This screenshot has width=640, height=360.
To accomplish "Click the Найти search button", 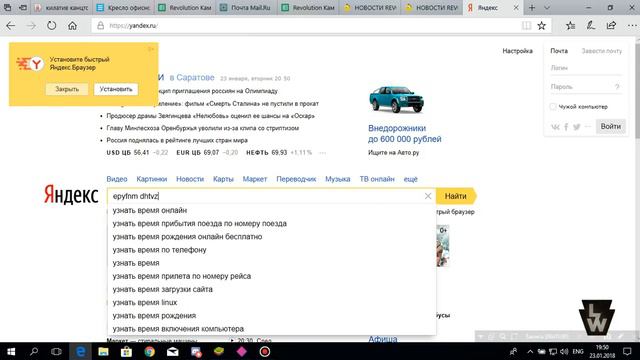I will point(456,196).
